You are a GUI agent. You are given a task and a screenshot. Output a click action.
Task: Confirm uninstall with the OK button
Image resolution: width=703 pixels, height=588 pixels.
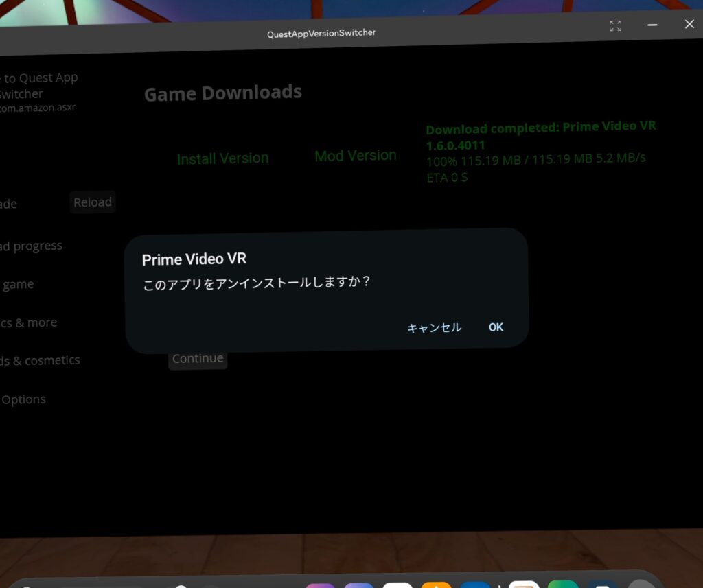point(496,327)
